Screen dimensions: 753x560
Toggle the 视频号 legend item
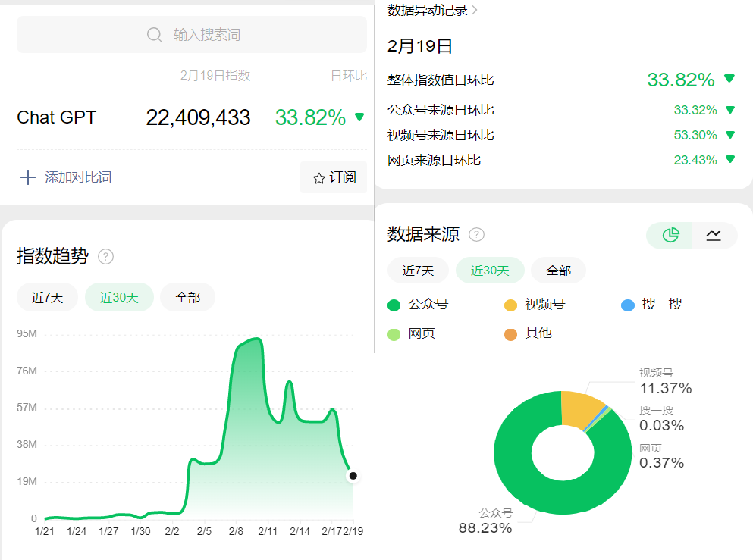pyautogui.click(x=529, y=304)
